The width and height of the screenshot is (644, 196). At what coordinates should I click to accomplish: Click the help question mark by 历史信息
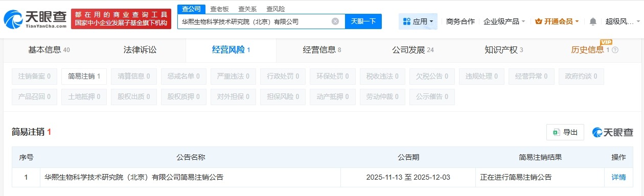pos(615,50)
